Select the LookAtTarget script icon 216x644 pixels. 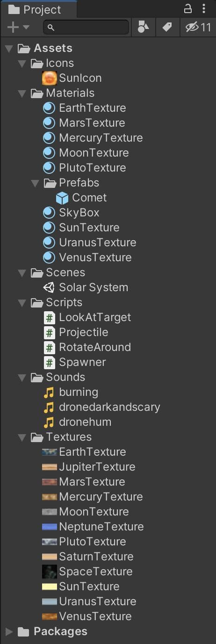(49, 318)
